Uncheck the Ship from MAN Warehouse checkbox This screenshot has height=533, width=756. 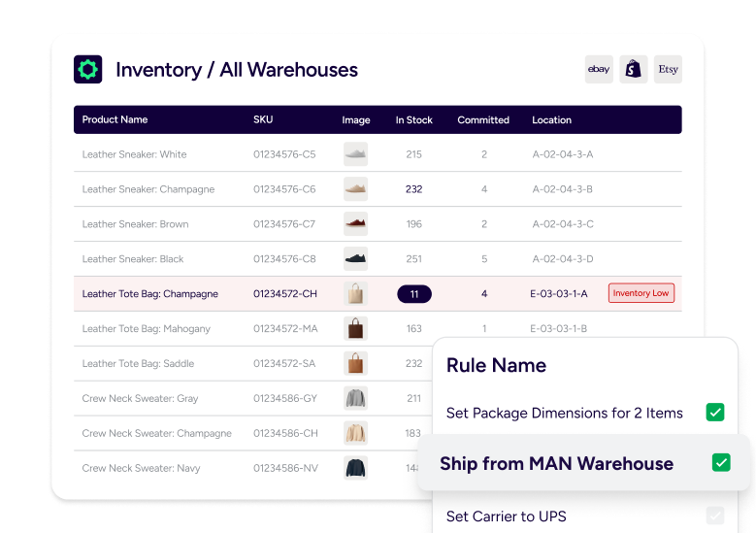click(x=721, y=463)
